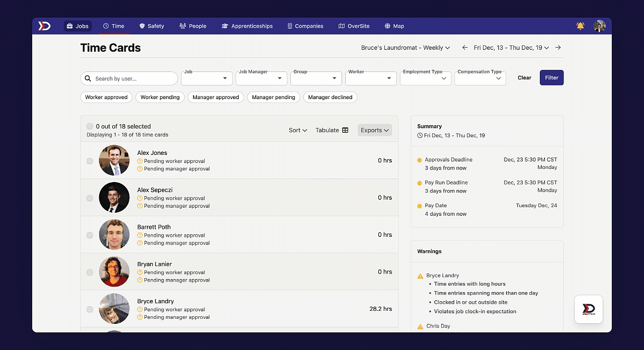Click the Dsptch logo in navbar

click(45, 26)
